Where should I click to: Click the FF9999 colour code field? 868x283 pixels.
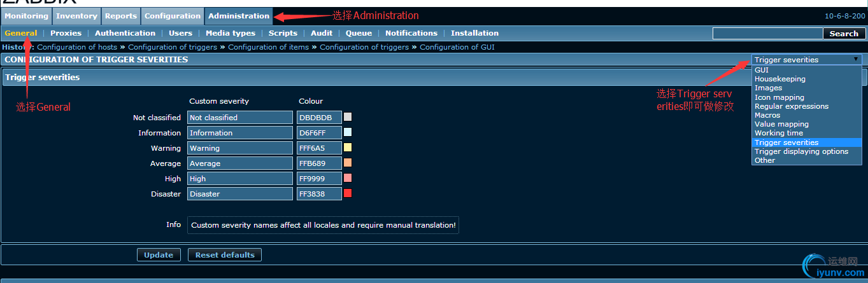coord(319,179)
